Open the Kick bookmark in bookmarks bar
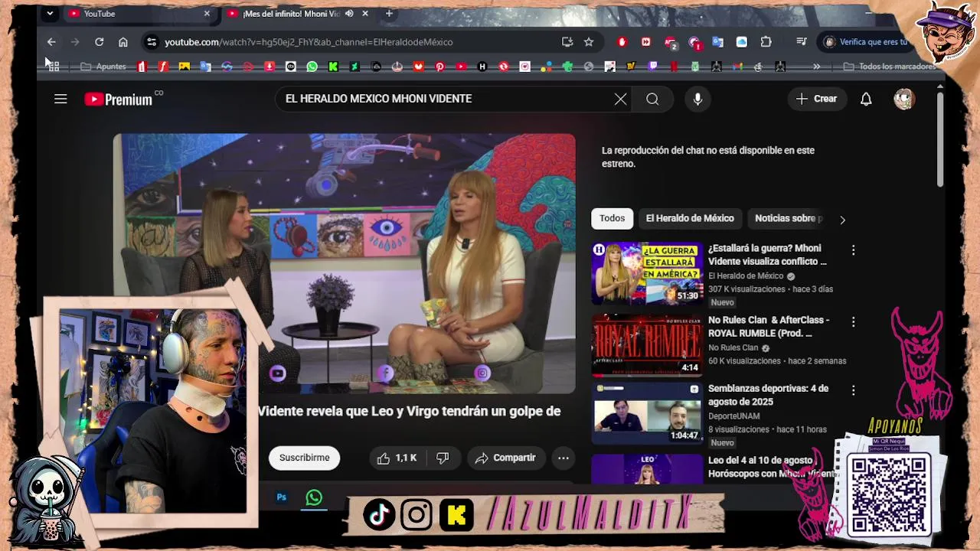980x551 pixels. [x=333, y=67]
